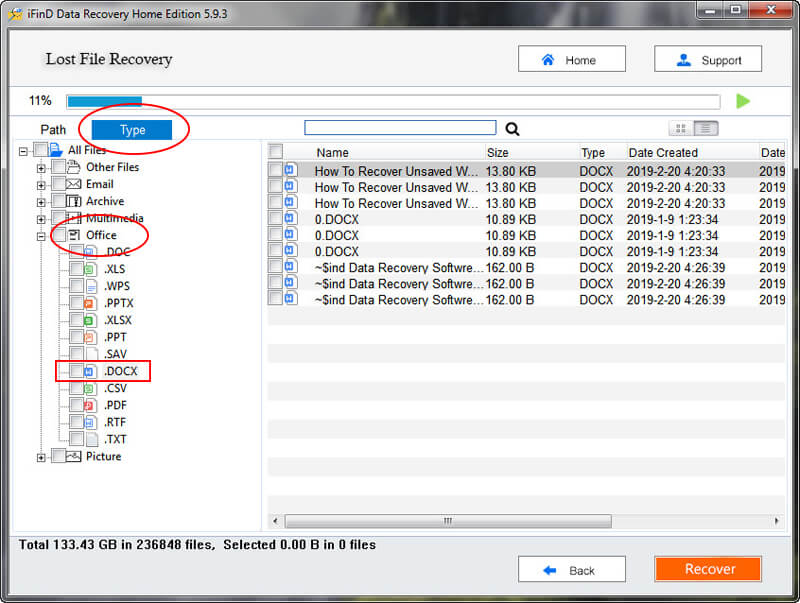
Task: Click the iFinD app icon in title bar
Action: pos(16,14)
